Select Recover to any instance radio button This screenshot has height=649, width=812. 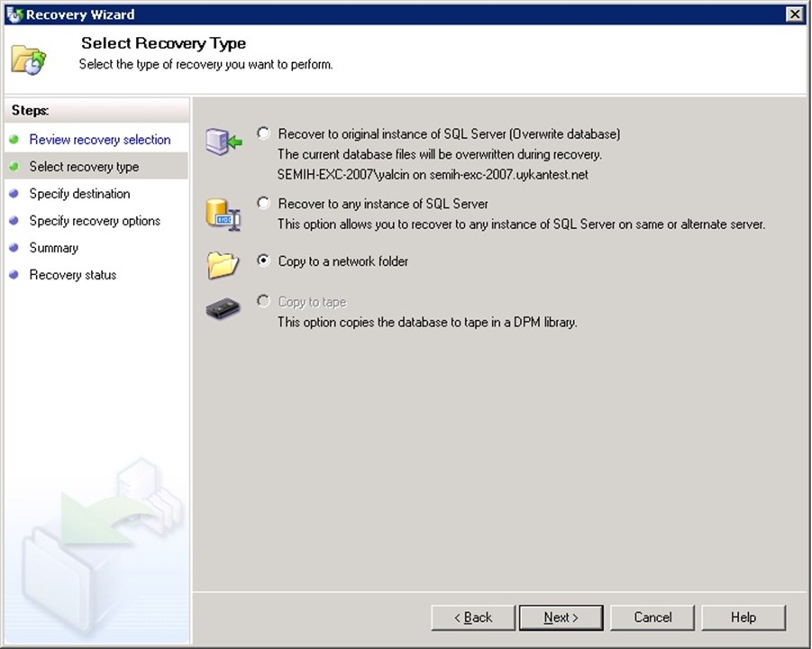coord(263,204)
